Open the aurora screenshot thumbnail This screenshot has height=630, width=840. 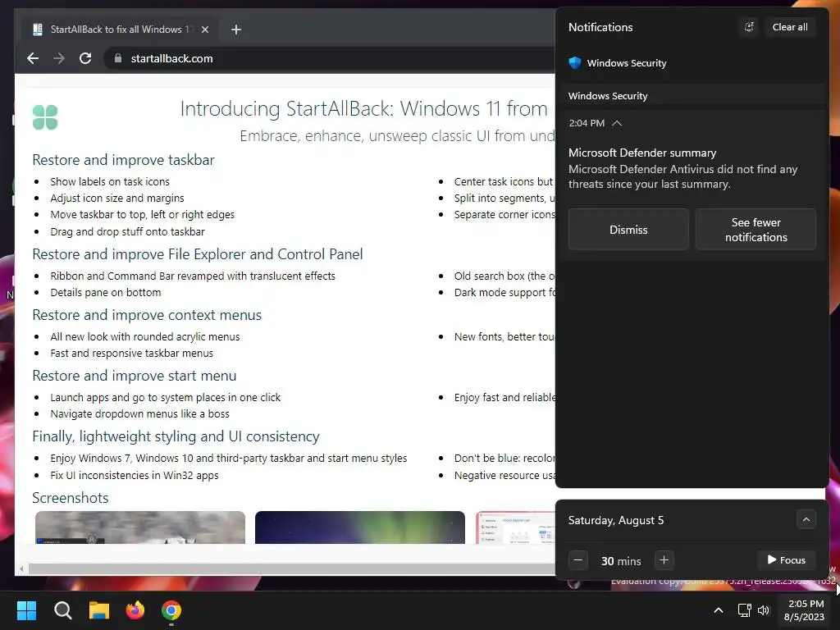[x=360, y=527]
